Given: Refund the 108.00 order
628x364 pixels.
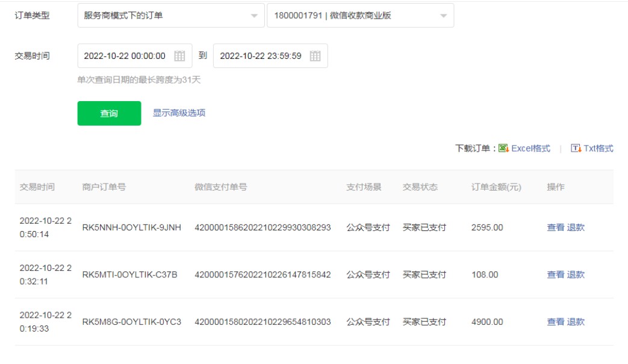Looking at the screenshot, I should (576, 274).
